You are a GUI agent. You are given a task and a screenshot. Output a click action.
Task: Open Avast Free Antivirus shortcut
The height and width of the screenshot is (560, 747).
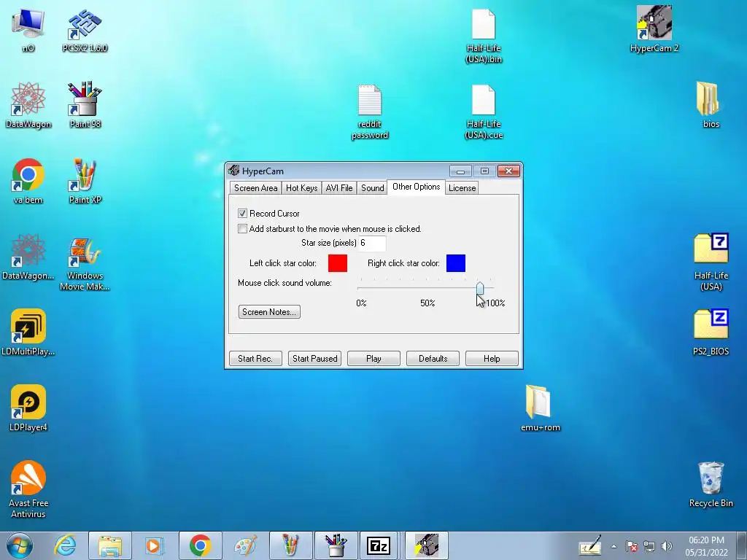point(28,489)
